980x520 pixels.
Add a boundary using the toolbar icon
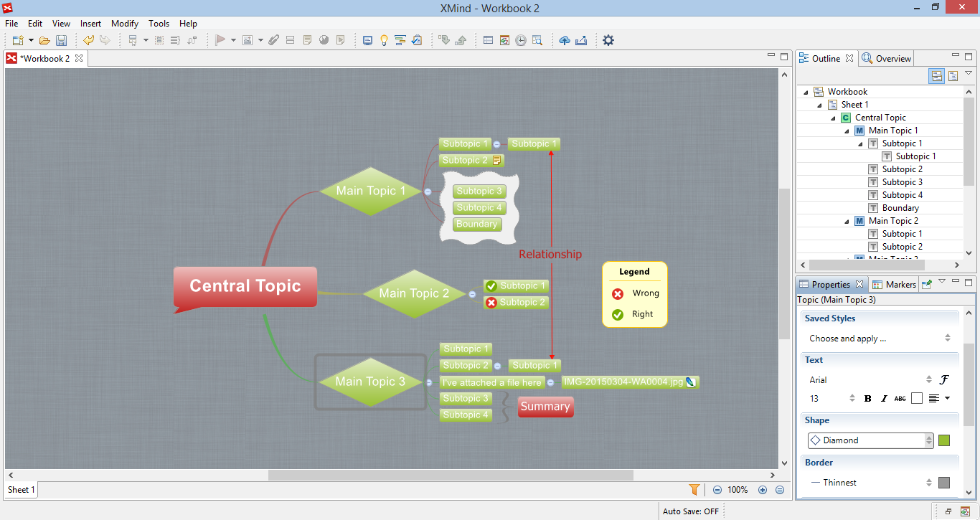click(159, 41)
